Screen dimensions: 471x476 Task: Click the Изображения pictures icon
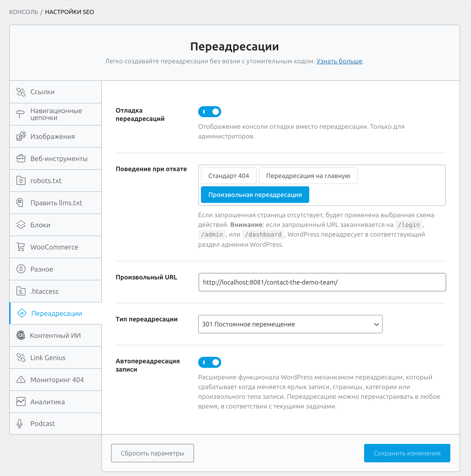click(x=21, y=136)
